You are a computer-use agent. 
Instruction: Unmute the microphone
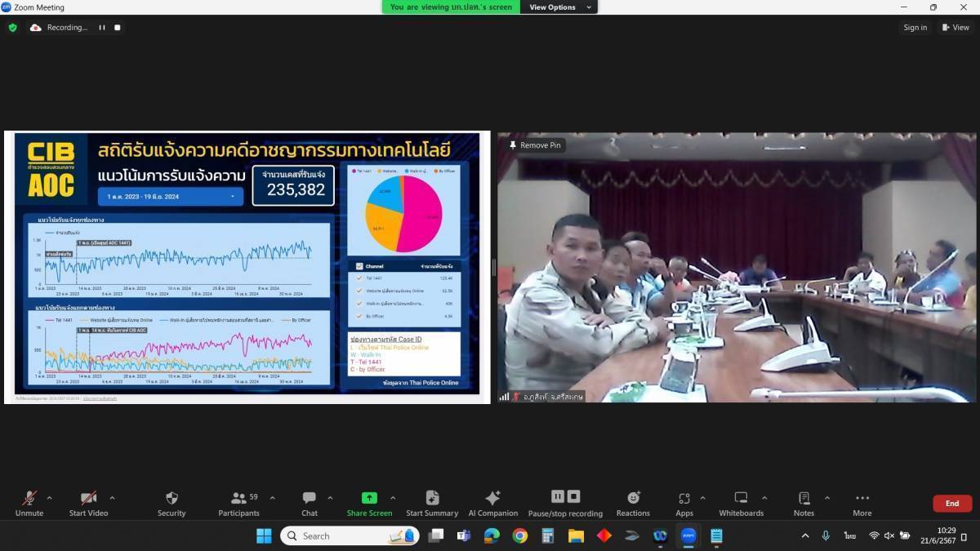pyautogui.click(x=29, y=503)
